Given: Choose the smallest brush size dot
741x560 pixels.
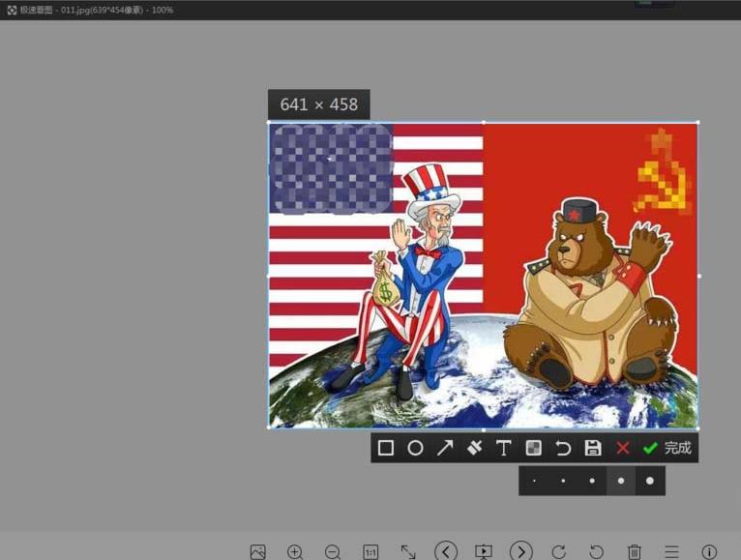Looking at the screenshot, I should click(x=534, y=481).
